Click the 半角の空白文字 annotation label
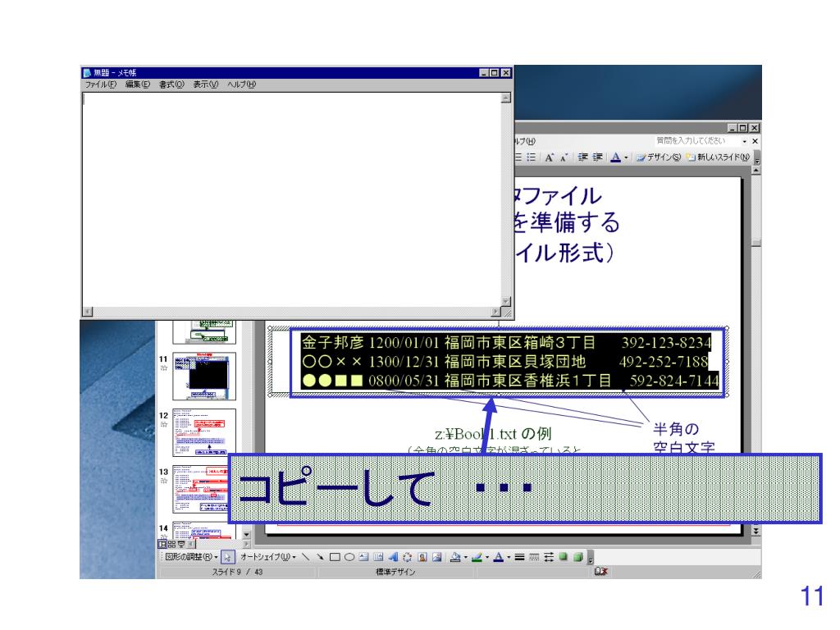Image resolution: width=840 pixels, height=630 pixels. pos(683,438)
